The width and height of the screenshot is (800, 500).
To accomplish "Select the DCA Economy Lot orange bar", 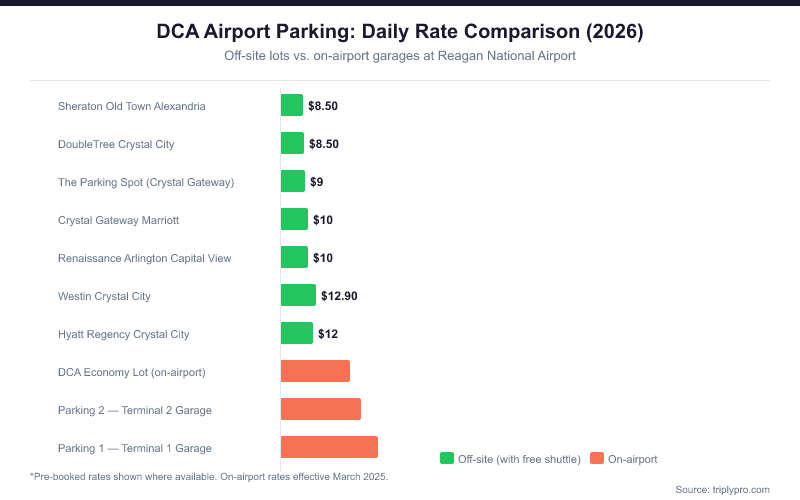I will 315,371.
